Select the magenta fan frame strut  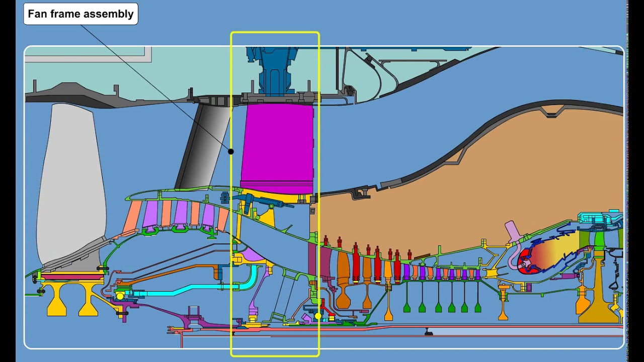[277, 149]
